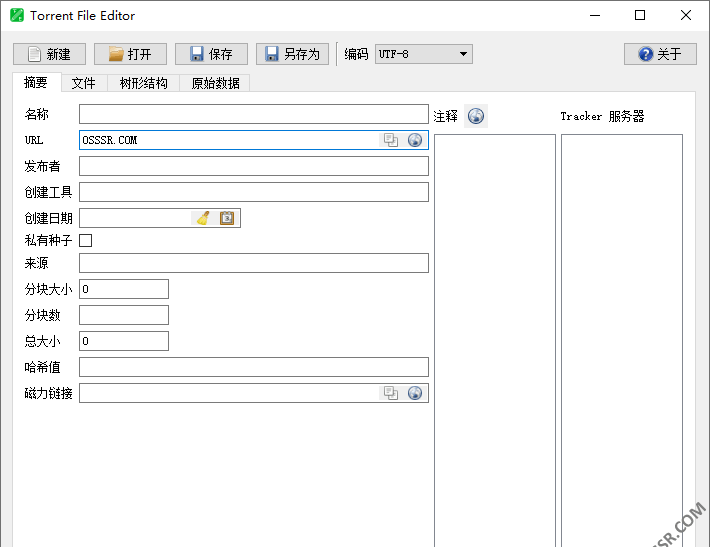Image resolution: width=710 pixels, height=547 pixels.
Task: Copy the URL with the copy icon
Action: click(390, 140)
